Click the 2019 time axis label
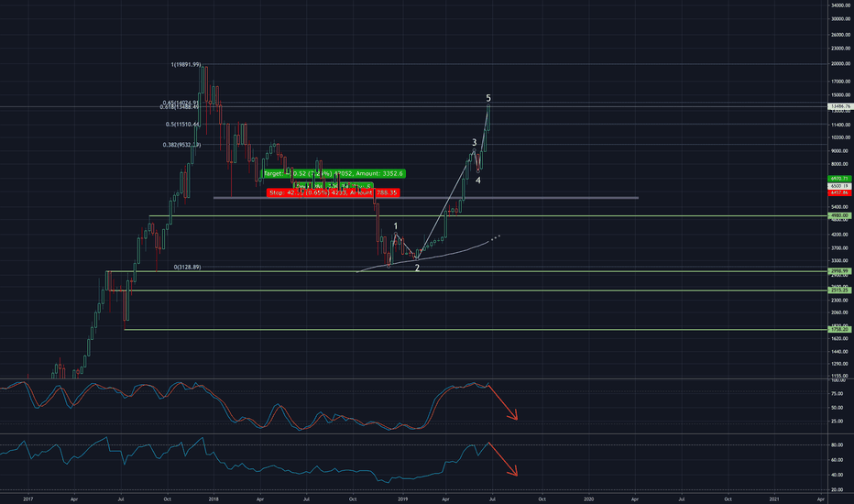The height and width of the screenshot is (504, 854). point(402,499)
